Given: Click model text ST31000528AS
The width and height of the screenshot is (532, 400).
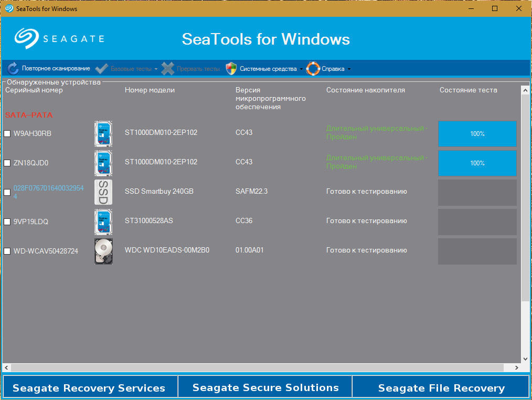Looking at the screenshot, I should point(148,220).
